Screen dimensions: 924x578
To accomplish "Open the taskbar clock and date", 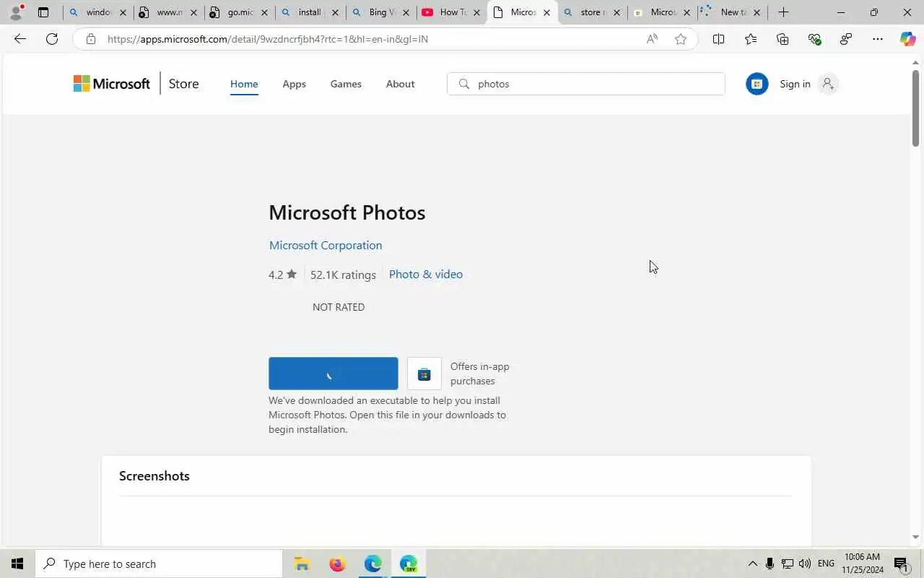I will (862, 564).
